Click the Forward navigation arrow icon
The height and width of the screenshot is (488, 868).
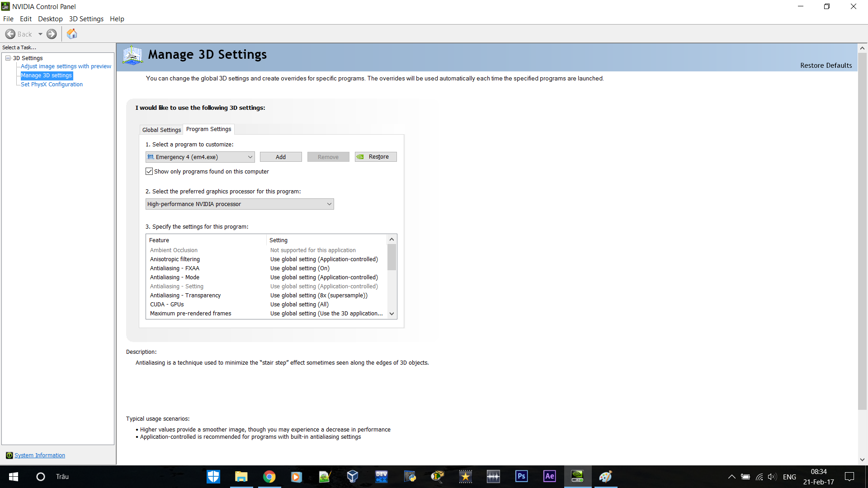[52, 34]
